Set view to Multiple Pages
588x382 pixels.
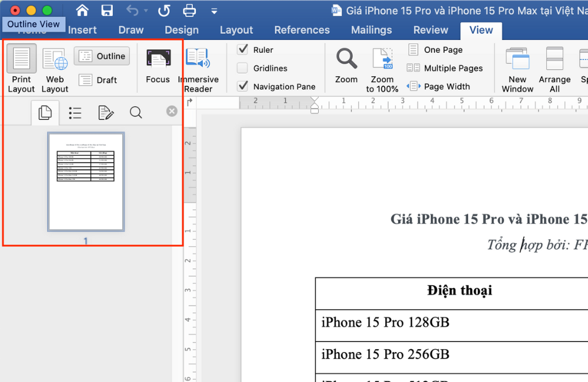pos(445,68)
